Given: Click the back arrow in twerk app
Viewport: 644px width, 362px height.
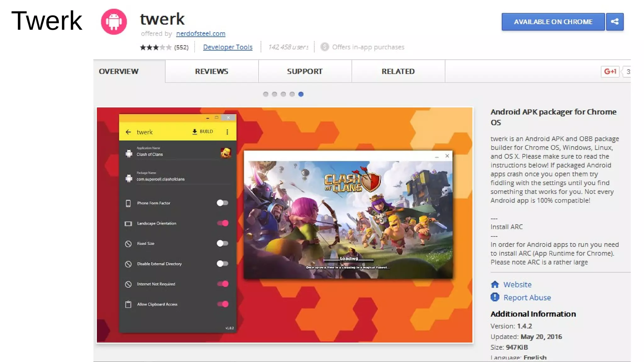Looking at the screenshot, I should pos(128,132).
